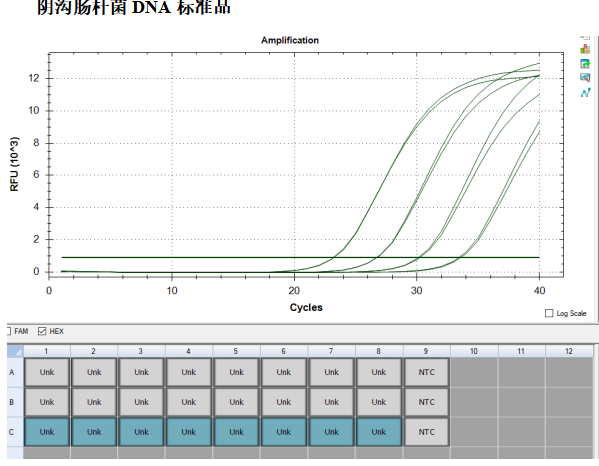The height and width of the screenshot is (466, 599).
Task: Click NTC well in row C
Action: (x=426, y=432)
